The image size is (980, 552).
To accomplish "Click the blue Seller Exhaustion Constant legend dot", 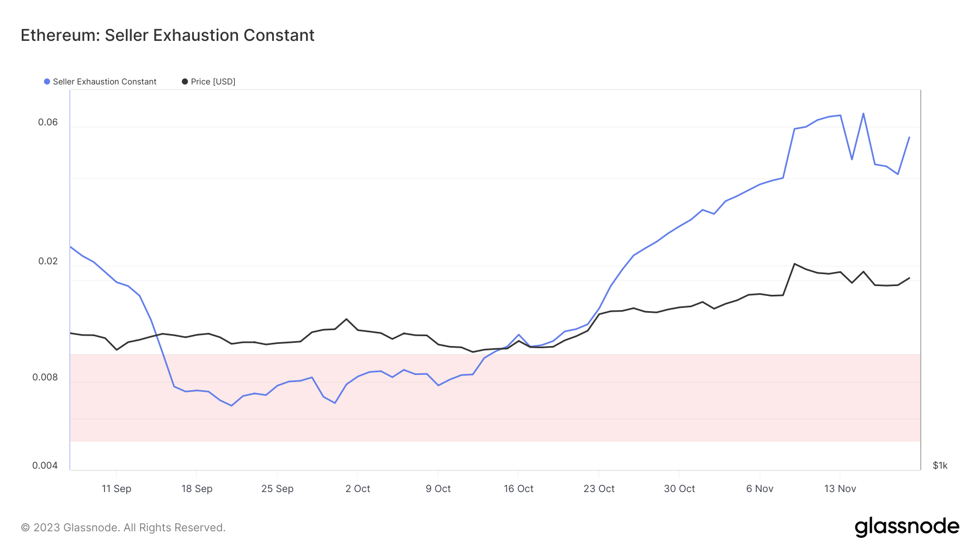I will click(47, 82).
